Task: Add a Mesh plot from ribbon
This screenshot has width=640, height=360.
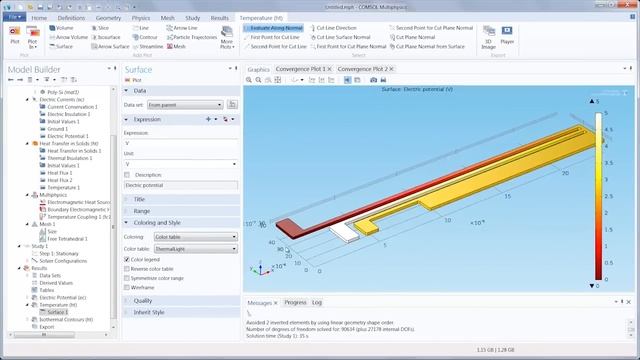Action: tap(176, 47)
